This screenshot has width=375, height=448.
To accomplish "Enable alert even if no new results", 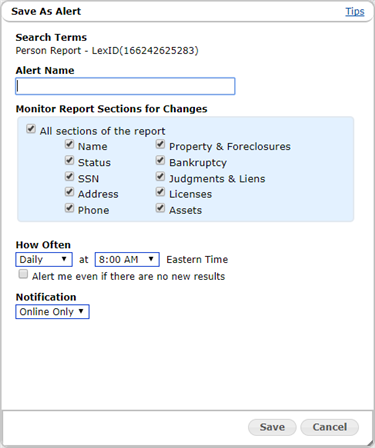I will [23, 274].
